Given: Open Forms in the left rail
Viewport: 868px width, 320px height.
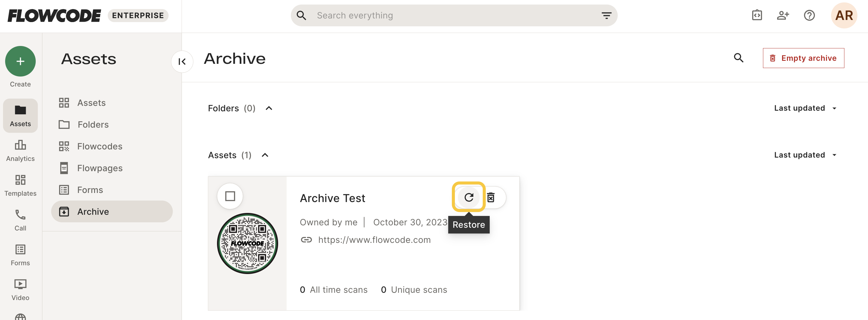Looking at the screenshot, I should [20, 255].
